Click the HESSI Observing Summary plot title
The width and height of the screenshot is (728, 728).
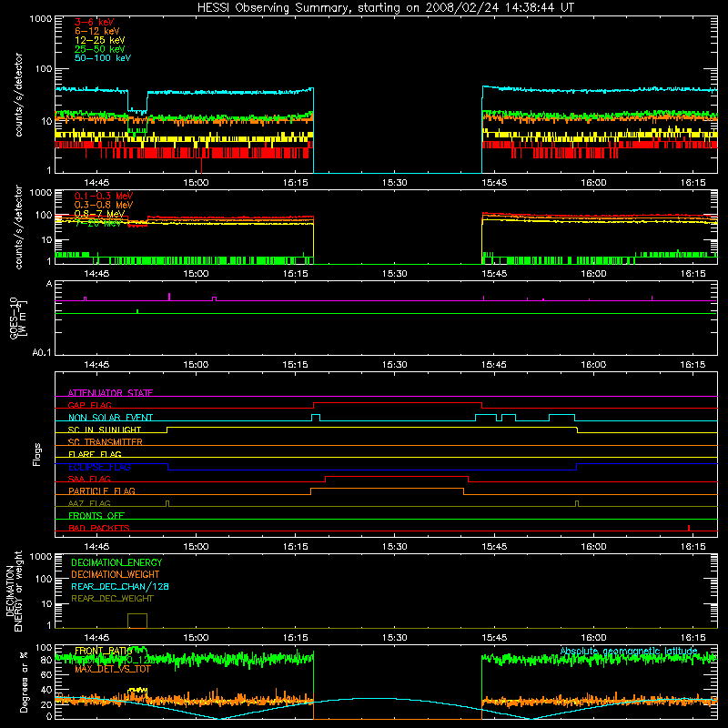(x=385, y=7)
